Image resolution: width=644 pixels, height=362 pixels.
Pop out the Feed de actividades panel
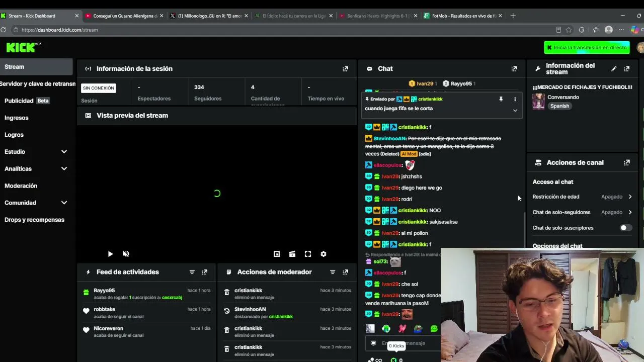coord(204,272)
